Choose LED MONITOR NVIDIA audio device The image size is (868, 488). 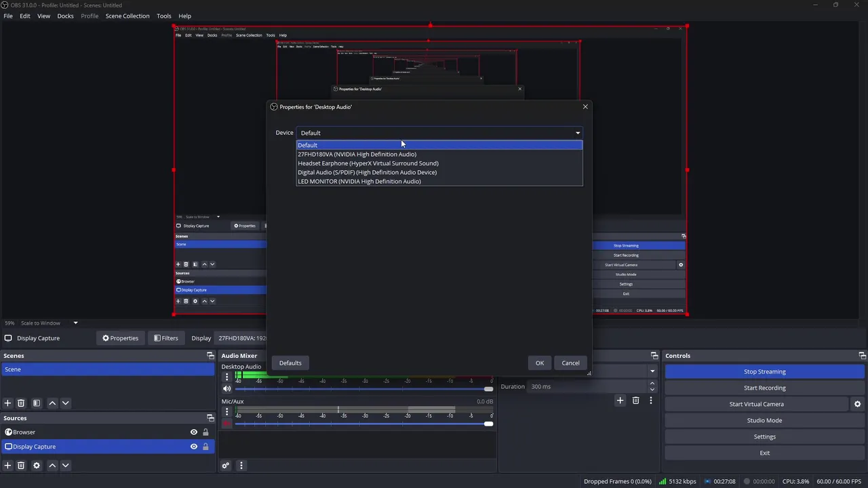point(439,181)
